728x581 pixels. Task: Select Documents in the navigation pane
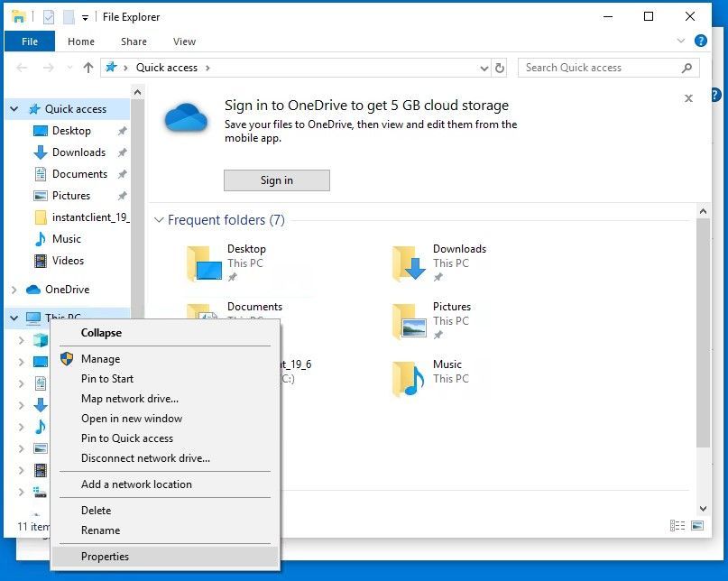80,174
